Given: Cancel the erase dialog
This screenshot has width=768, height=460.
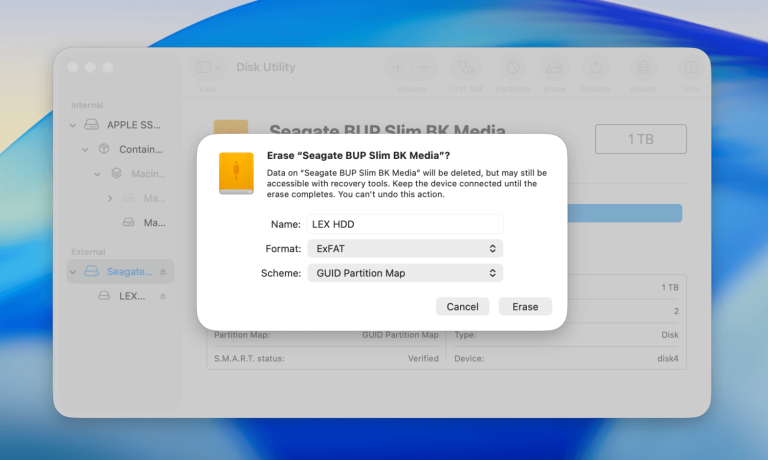Looking at the screenshot, I should 462,307.
